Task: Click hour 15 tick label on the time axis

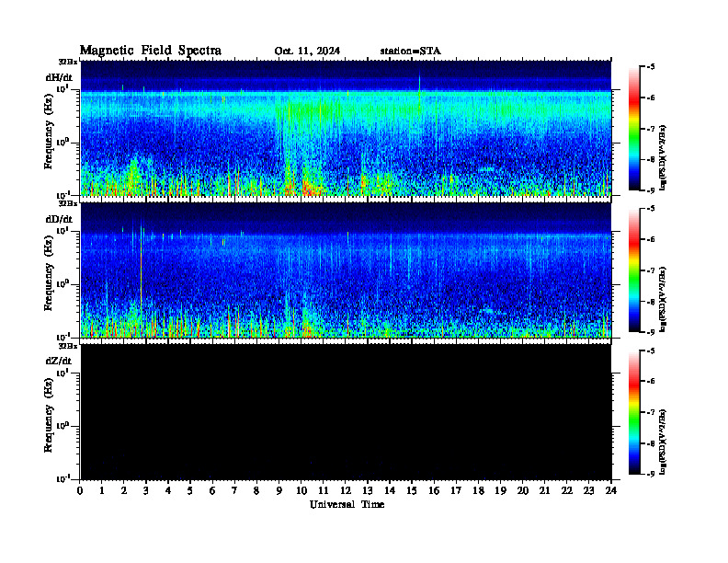Action: point(412,491)
